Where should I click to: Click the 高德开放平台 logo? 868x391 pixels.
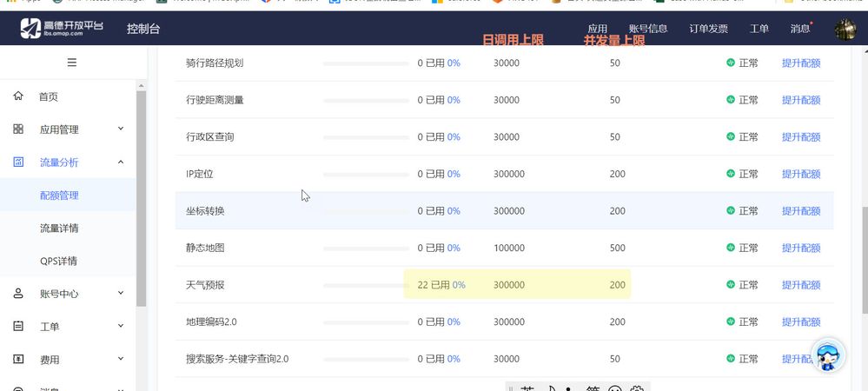pos(62,29)
